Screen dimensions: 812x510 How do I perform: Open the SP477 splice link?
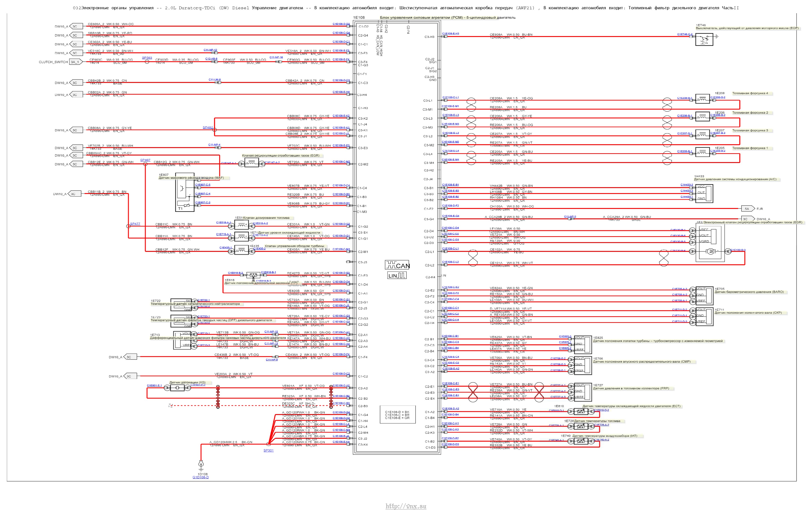point(135,224)
